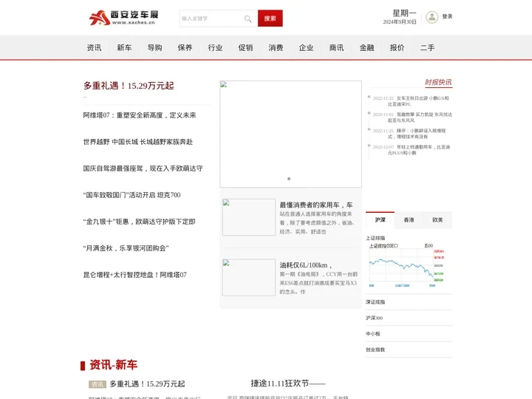Open headline 多重礼遇！15.29万元起 at top
The width and height of the screenshot is (532, 399).
tap(129, 86)
